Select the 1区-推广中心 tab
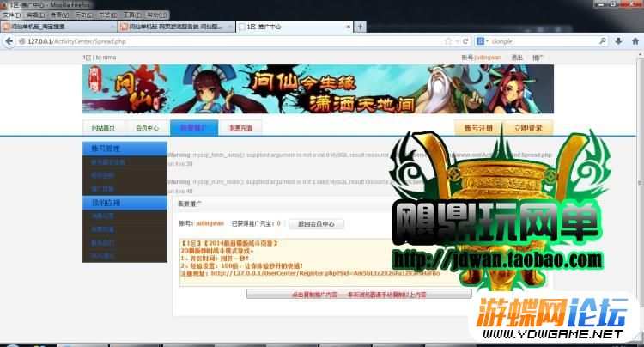Viewport: 644px width, 347px height. pyautogui.click(x=295, y=27)
